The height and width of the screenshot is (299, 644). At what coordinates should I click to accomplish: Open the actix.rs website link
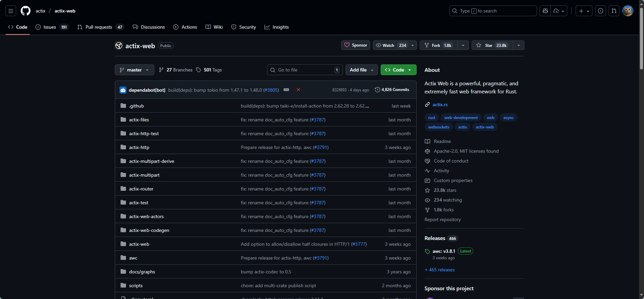pos(440,105)
